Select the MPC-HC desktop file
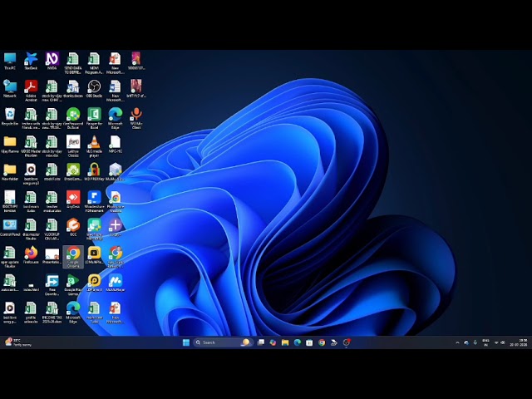Viewport: 532px width, 399px height. [115, 144]
